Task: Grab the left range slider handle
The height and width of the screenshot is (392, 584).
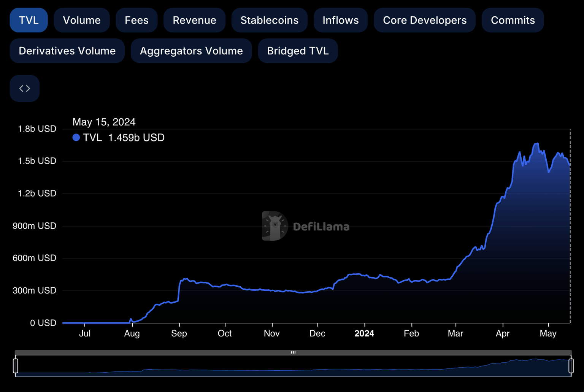Action: [16, 366]
